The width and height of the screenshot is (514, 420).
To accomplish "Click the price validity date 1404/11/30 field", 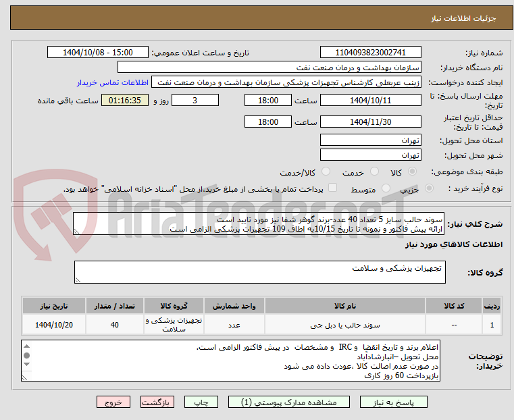I will (x=370, y=122).
